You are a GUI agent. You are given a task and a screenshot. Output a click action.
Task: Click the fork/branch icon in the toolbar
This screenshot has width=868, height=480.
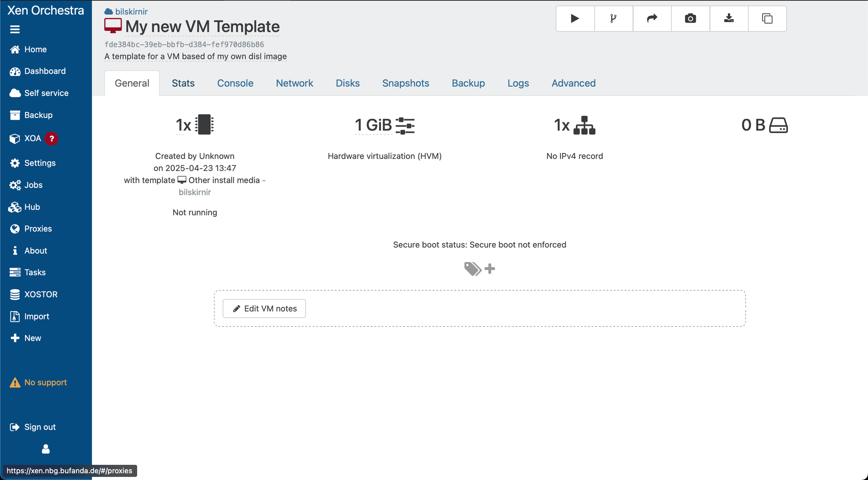pyautogui.click(x=613, y=19)
